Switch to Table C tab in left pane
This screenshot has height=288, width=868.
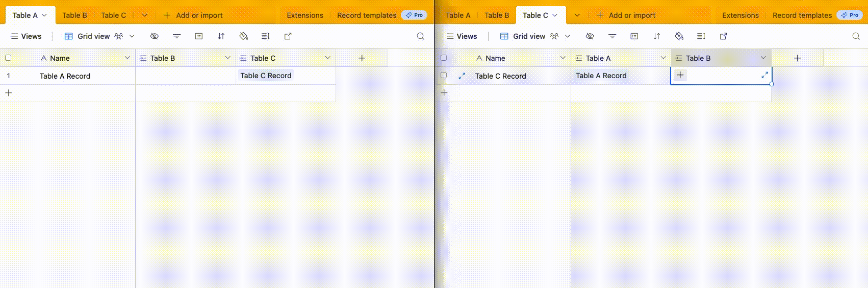pyautogui.click(x=113, y=15)
